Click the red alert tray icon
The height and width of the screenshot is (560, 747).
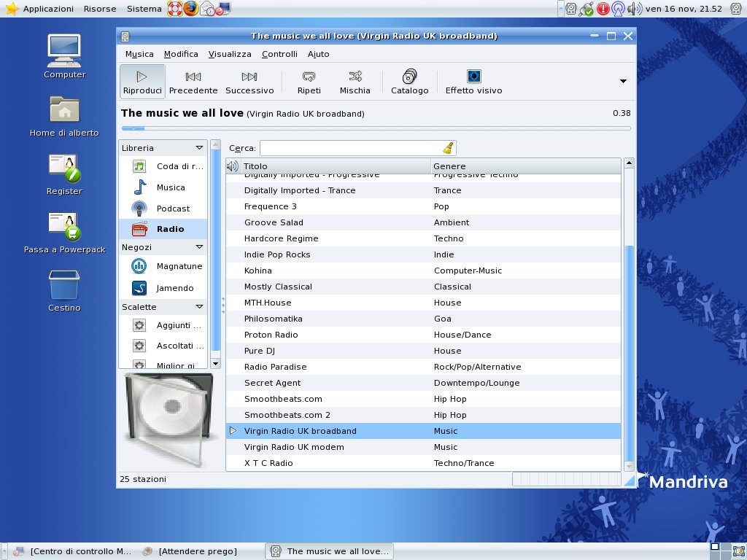(603, 9)
